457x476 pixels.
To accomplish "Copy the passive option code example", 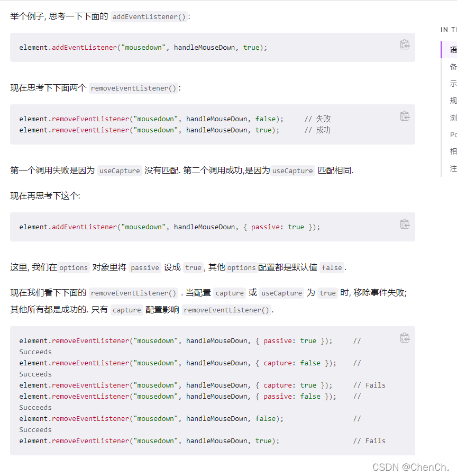I will pos(405,224).
